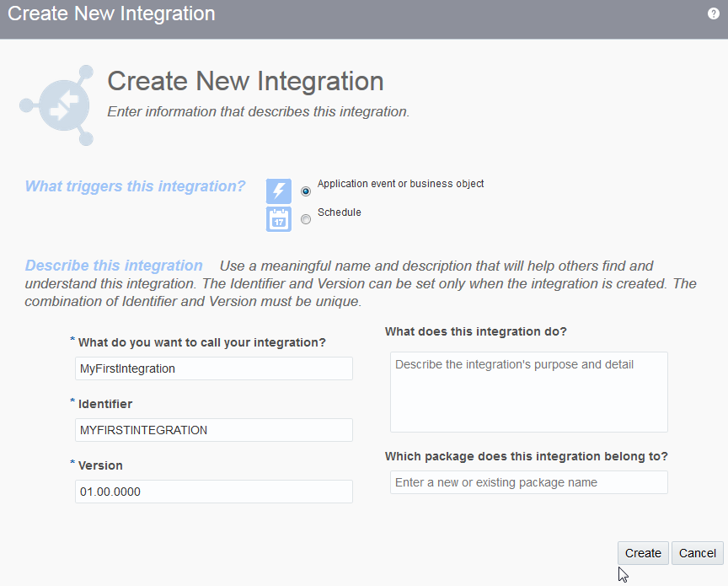The width and height of the screenshot is (728, 586).
Task: Click the 'Application event or business object' label
Action: (400, 184)
